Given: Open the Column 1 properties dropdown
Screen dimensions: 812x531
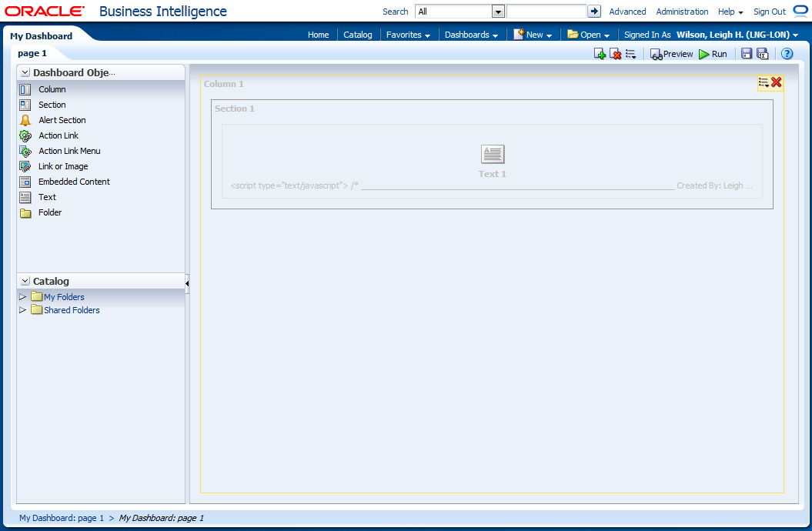Looking at the screenshot, I should [764, 82].
